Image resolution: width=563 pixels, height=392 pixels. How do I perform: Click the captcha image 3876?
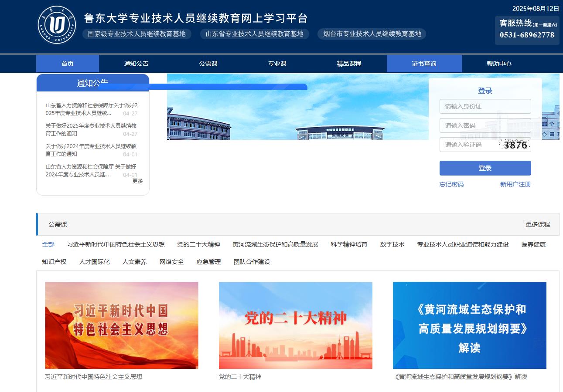pyautogui.click(x=515, y=145)
